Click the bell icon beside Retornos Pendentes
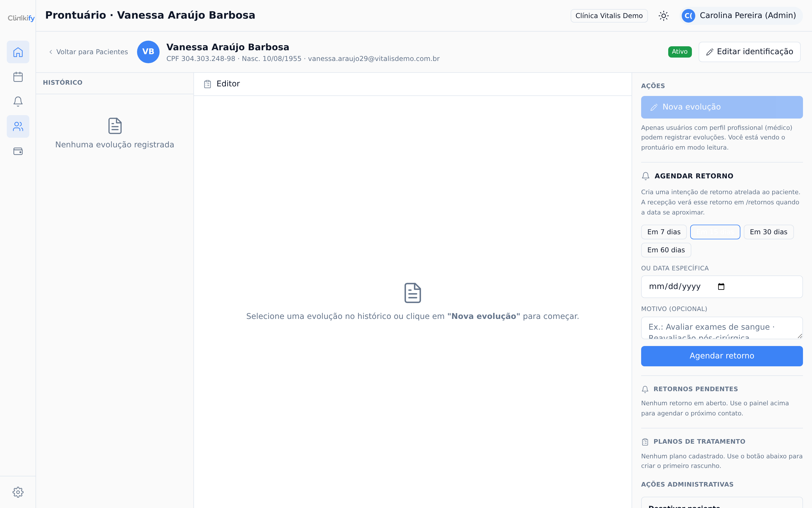This screenshot has height=508, width=812. (645, 389)
